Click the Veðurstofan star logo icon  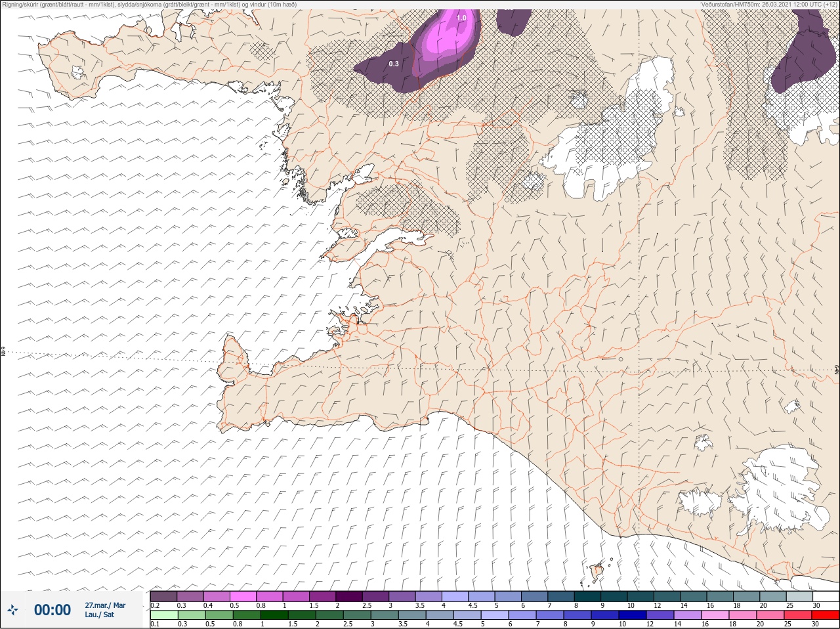click(12, 610)
